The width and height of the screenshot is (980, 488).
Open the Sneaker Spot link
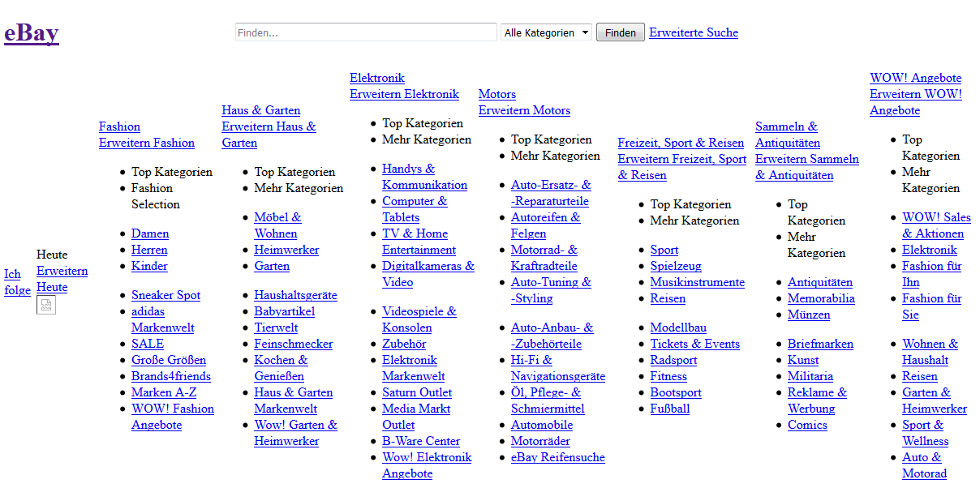165,295
